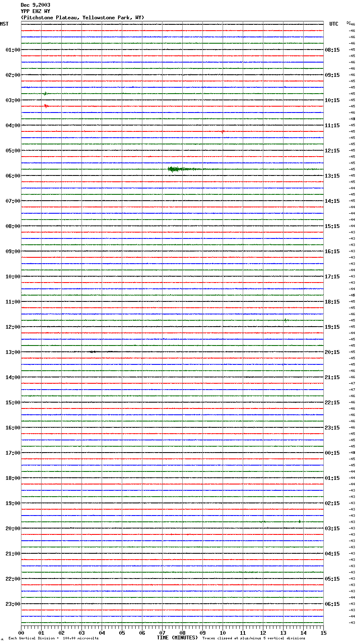
Task: Click the MST timezone label
Action: click(x=4, y=24)
